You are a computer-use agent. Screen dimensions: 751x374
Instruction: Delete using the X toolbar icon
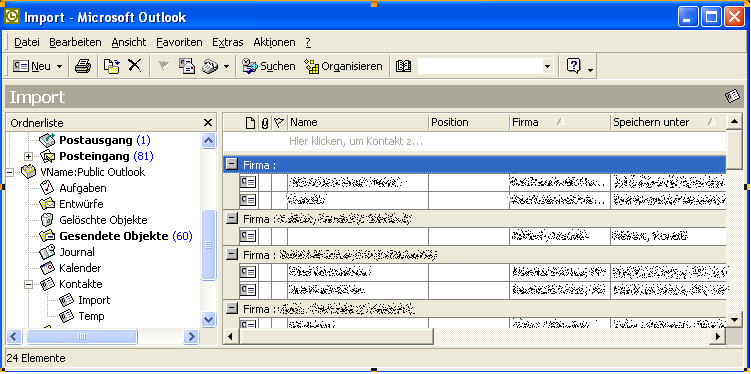point(135,66)
